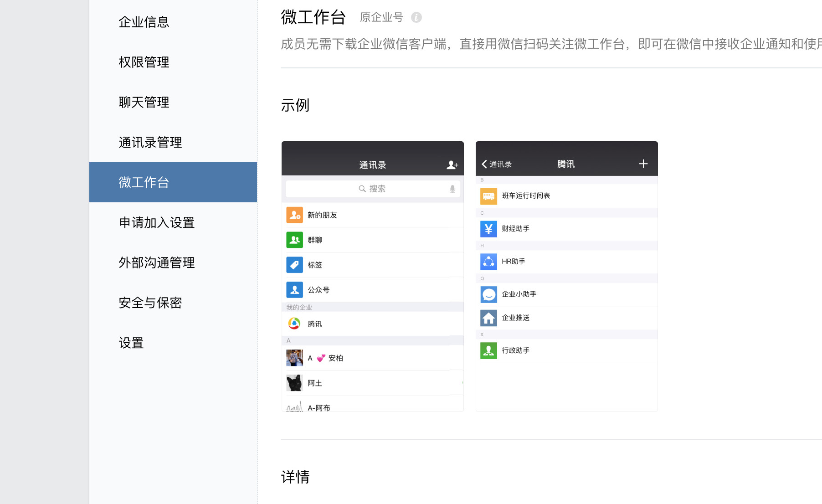Click the microphone icon in search bar
Viewport: 822px width, 504px height.
tap(452, 189)
